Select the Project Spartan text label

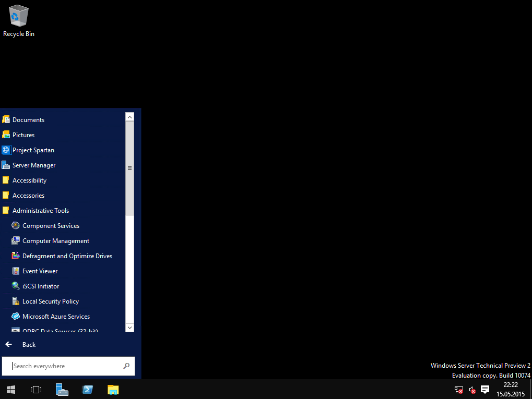pos(33,150)
